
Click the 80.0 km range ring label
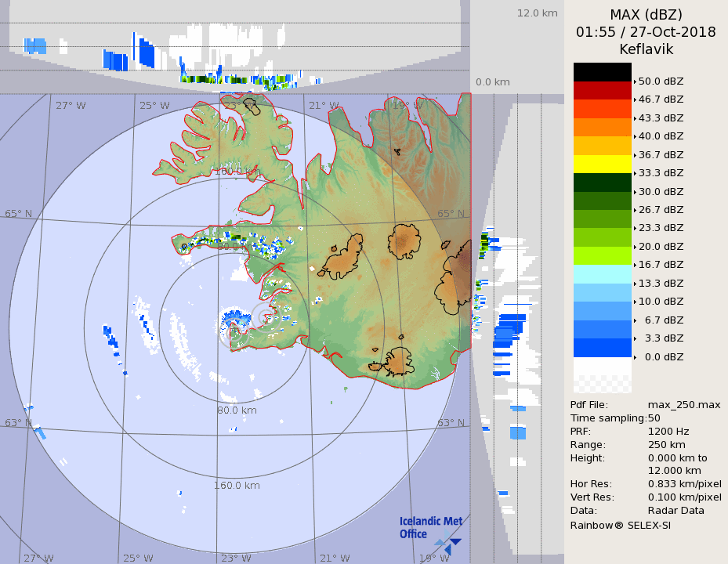(238, 410)
